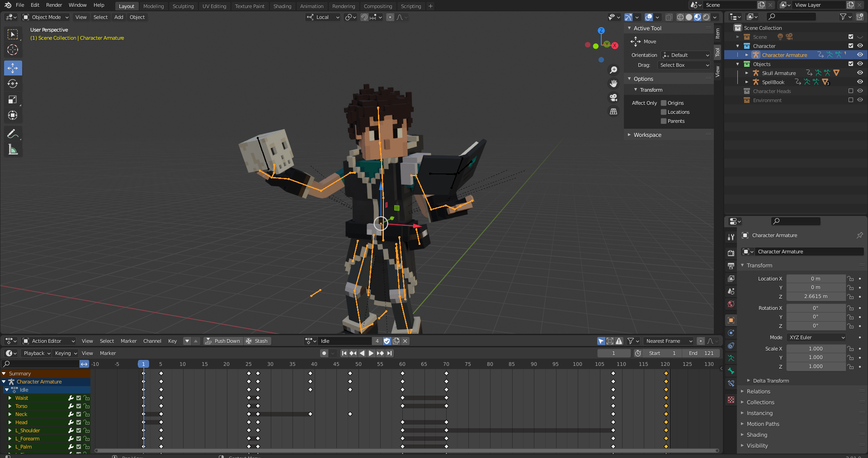This screenshot has height=458, width=868.
Task: Select the Rotate tool
Action: (x=13, y=84)
